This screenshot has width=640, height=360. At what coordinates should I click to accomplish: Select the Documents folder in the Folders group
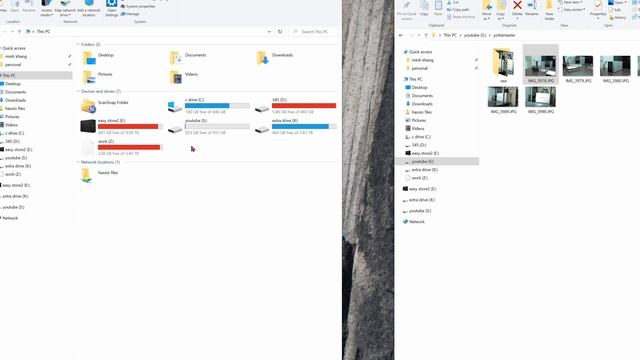pos(188,58)
